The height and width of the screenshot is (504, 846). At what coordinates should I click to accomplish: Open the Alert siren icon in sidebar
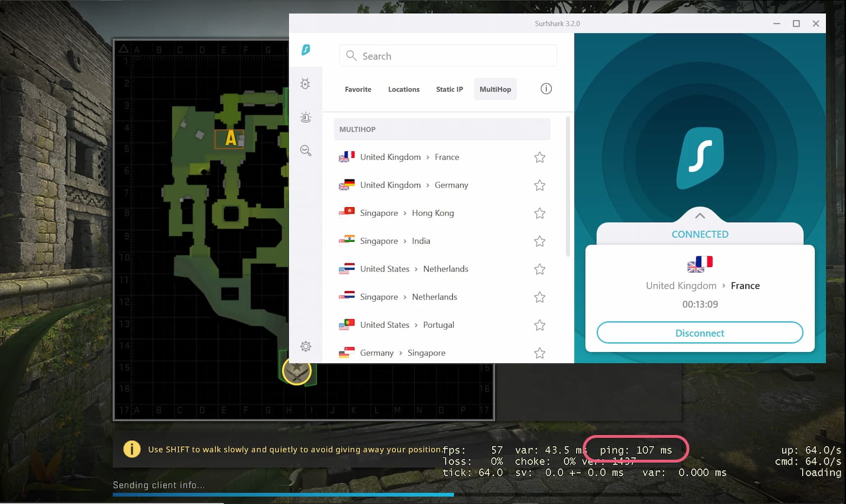click(306, 117)
